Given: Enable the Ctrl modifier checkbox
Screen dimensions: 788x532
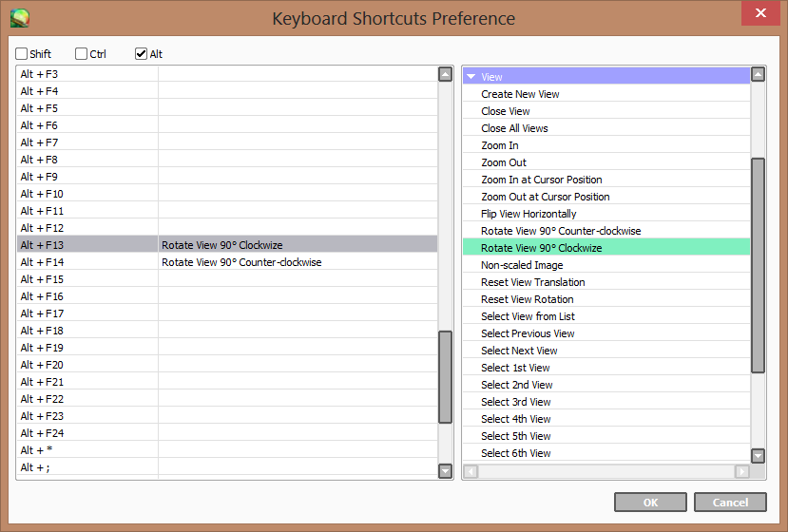Looking at the screenshot, I should 82,54.
